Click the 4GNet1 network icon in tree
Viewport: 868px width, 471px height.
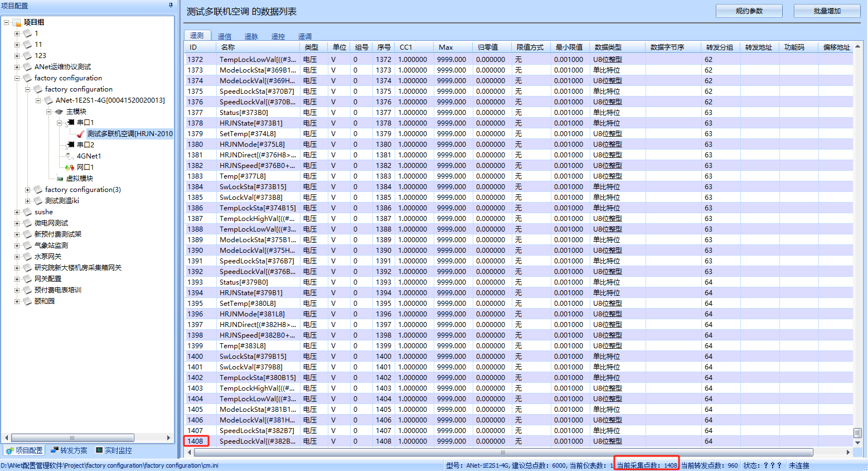[x=70, y=156]
